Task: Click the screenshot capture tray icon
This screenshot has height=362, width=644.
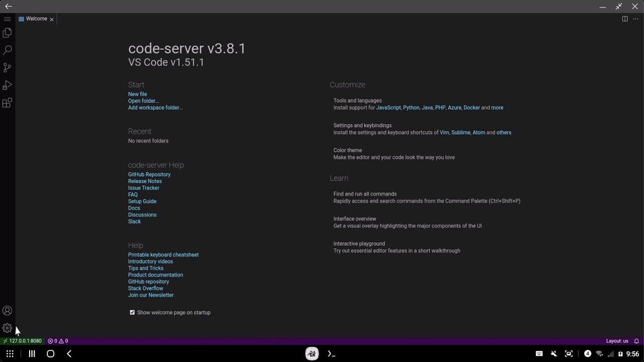Action: (569, 354)
